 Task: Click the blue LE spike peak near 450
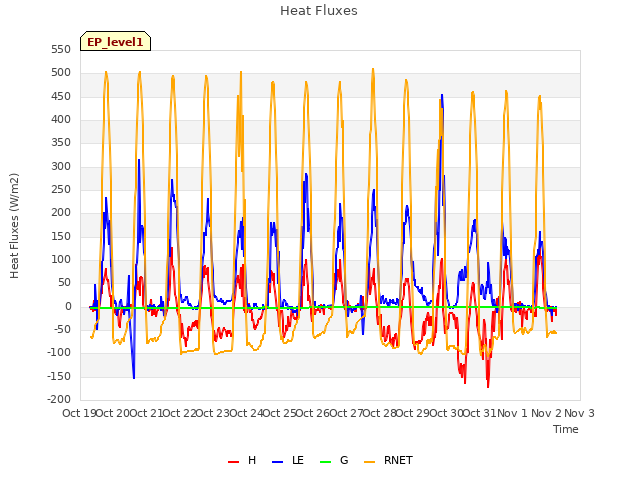(442, 95)
